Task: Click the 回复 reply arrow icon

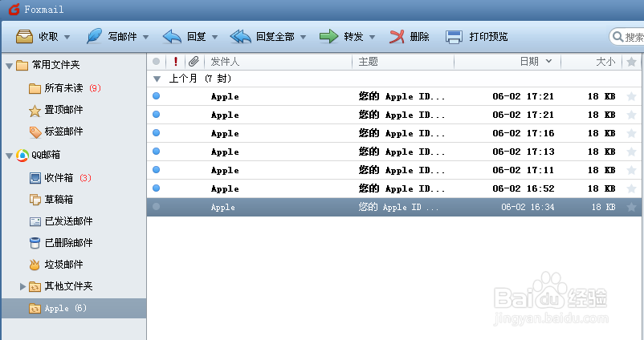Action: tap(172, 37)
